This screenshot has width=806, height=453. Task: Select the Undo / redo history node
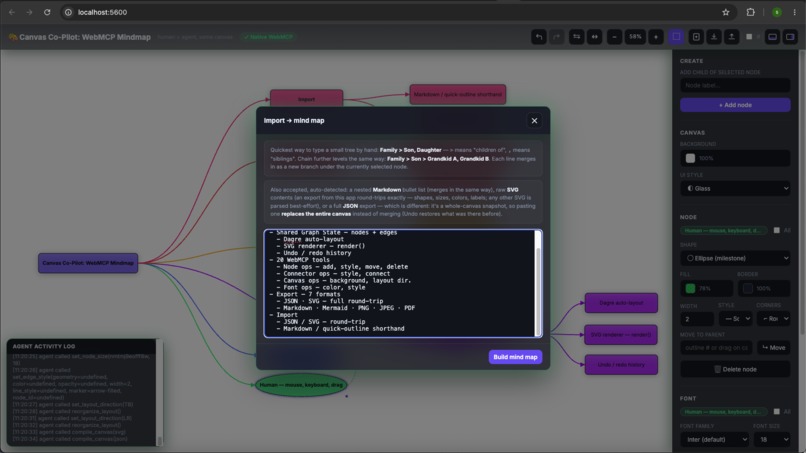coord(621,365)
